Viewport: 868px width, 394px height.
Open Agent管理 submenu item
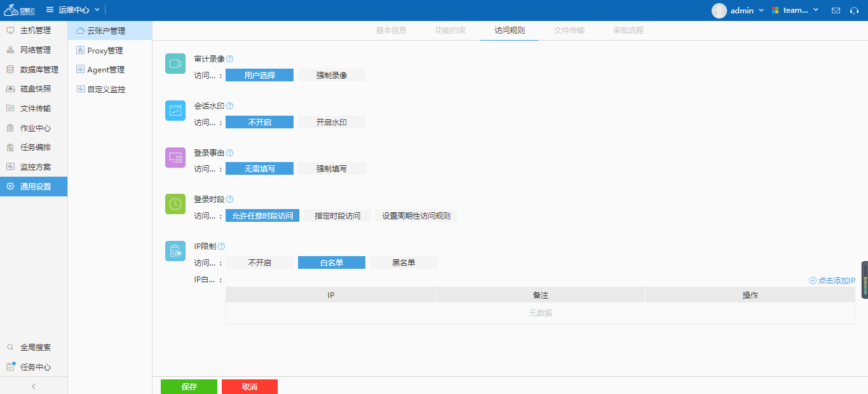(x=110, y=70)
